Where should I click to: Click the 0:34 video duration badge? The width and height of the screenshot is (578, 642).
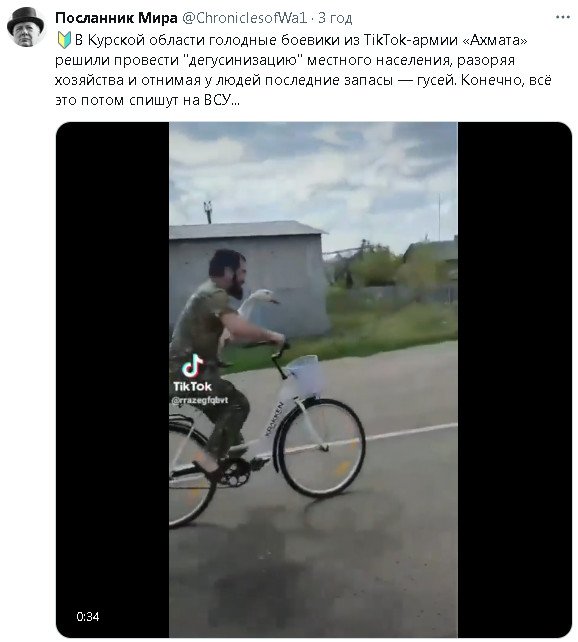pos(88,617)
